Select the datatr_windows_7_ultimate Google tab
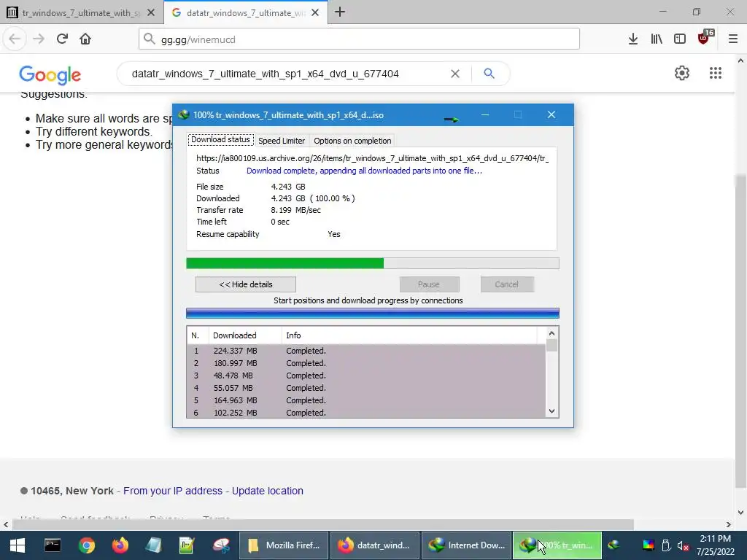This screenshot has width=747, height=560. pyautogui.click(x=245, y=13)
